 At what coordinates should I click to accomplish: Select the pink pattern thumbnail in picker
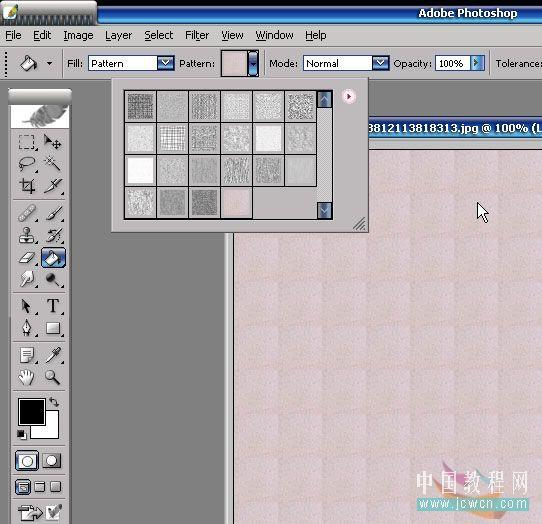[x=236, y=203]
